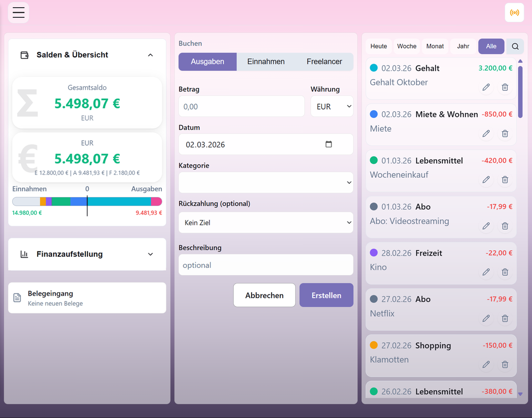Delete the Netflix Abo entry

505,318
